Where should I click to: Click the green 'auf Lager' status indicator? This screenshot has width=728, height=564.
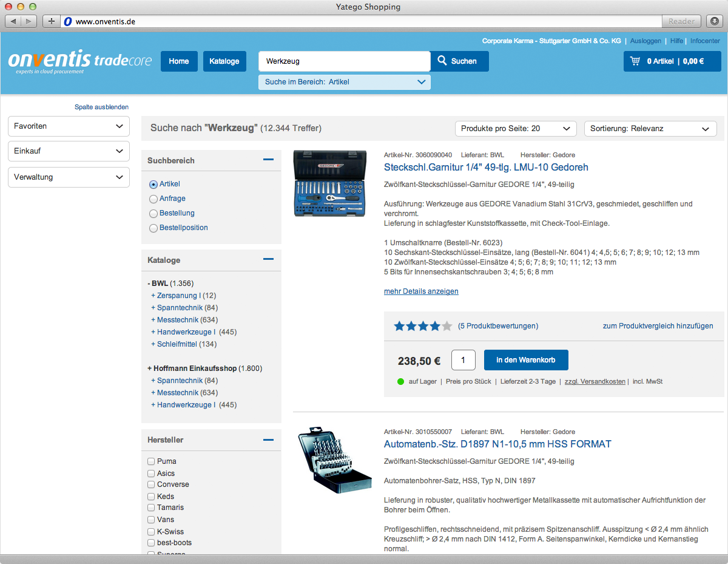[400, 382]
